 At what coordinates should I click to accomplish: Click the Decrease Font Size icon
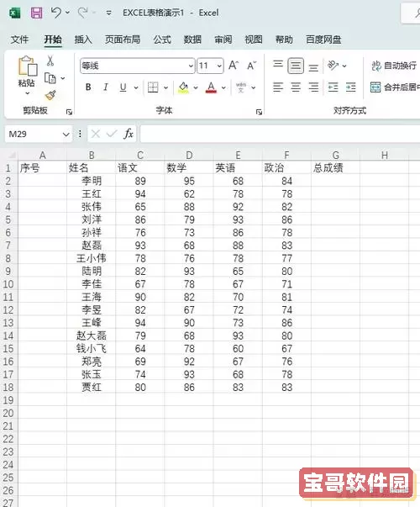[251, 66]
